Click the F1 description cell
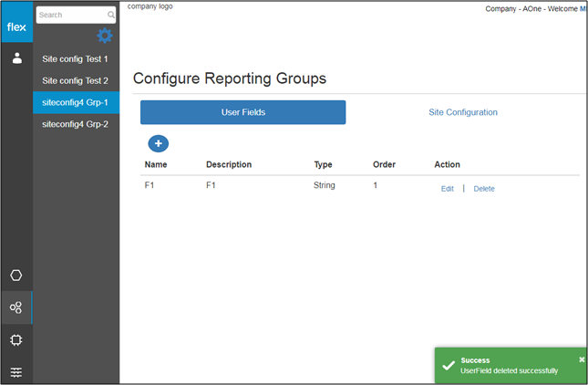 click(211, 185)
